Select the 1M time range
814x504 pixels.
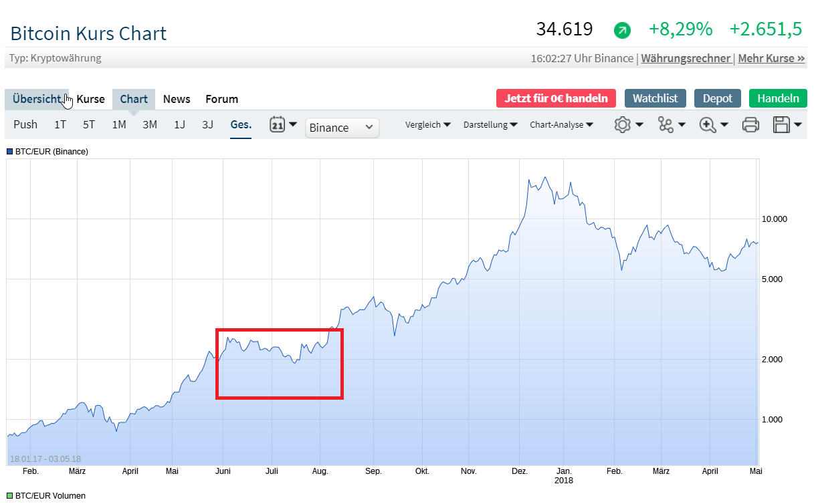click(119, 124)
